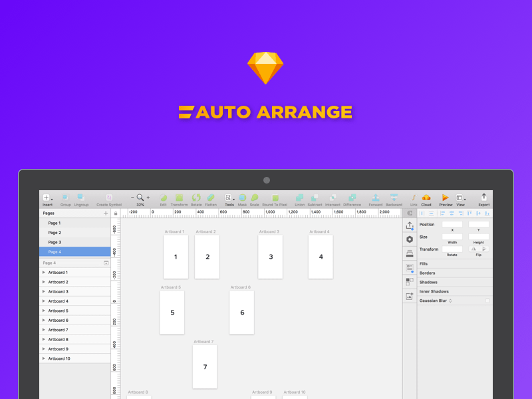
Task: Apply the Mask toolbar icon
Action: (x=242, y=198)
